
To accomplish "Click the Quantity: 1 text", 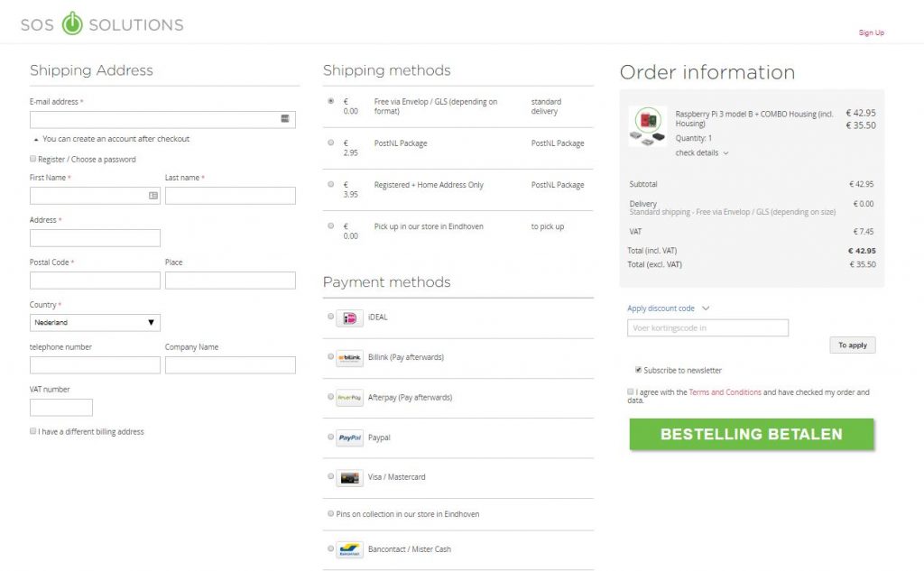I will coord(694,139).
